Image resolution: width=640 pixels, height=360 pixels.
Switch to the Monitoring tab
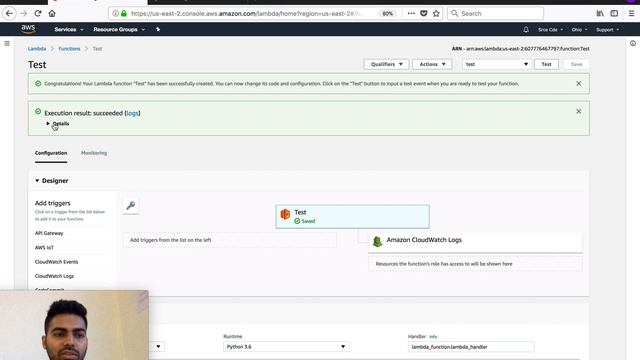(x=94, y=153)
